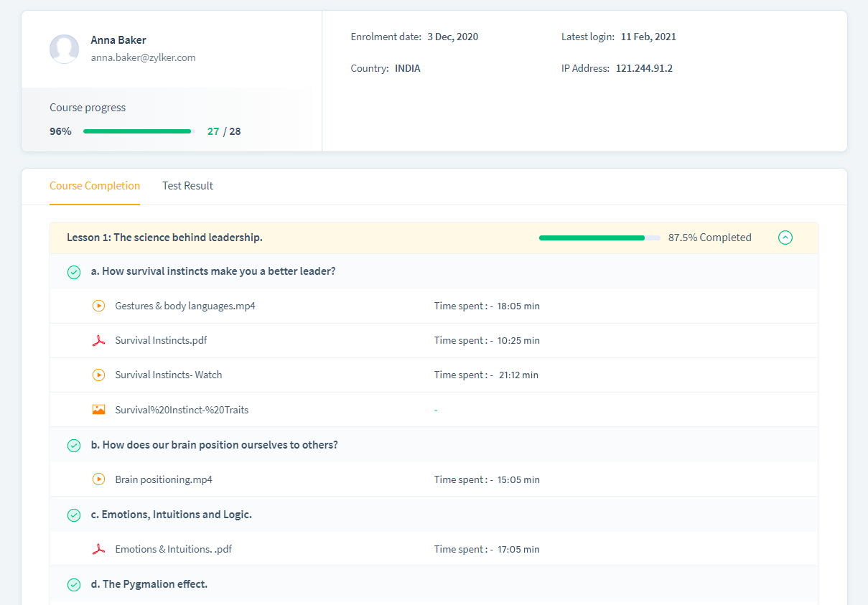Click Anna Baker's profile avatar
The height and width of the screenshot is (605, 868).
[x=64, y=49]
